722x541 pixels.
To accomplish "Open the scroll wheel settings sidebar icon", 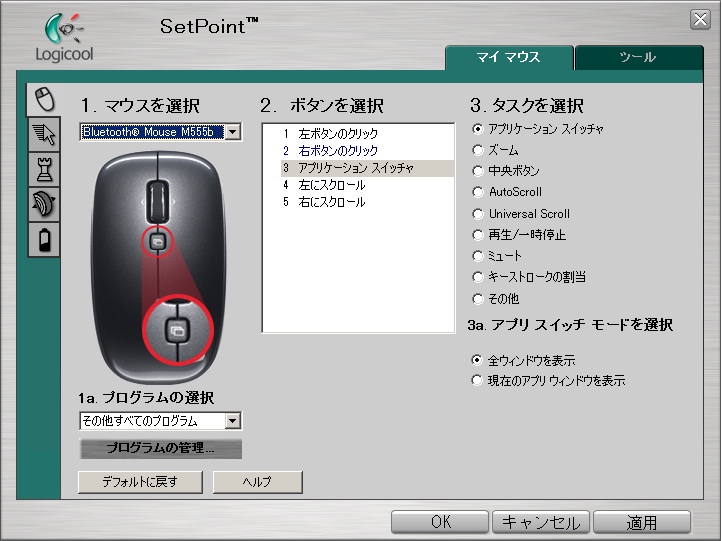I will pos(44,205).
